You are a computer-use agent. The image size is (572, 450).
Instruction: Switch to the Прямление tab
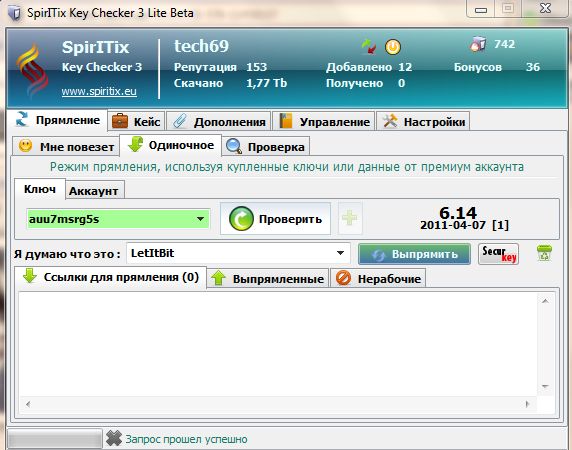(57, 120)
